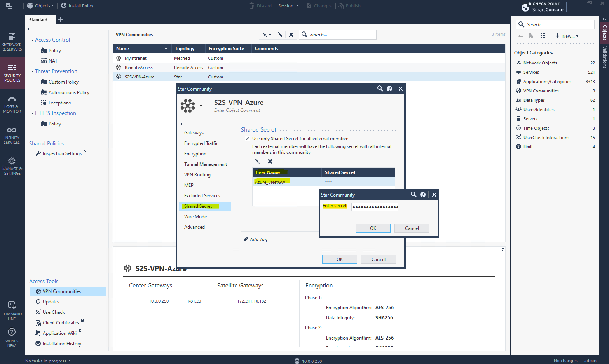
Task: Open the Objects dropdown menu
Action: coord(40,6)
